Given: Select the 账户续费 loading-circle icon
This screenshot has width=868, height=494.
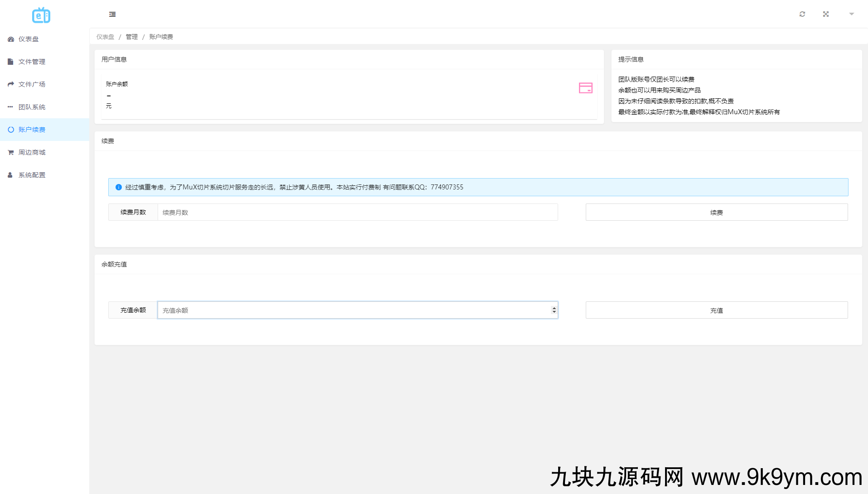Looking at the screenshot, I should [10, 129].
